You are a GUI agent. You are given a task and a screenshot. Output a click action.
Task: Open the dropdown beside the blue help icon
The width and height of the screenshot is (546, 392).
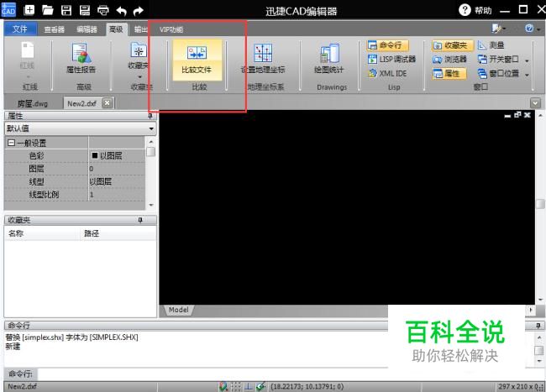pos(538,29)
